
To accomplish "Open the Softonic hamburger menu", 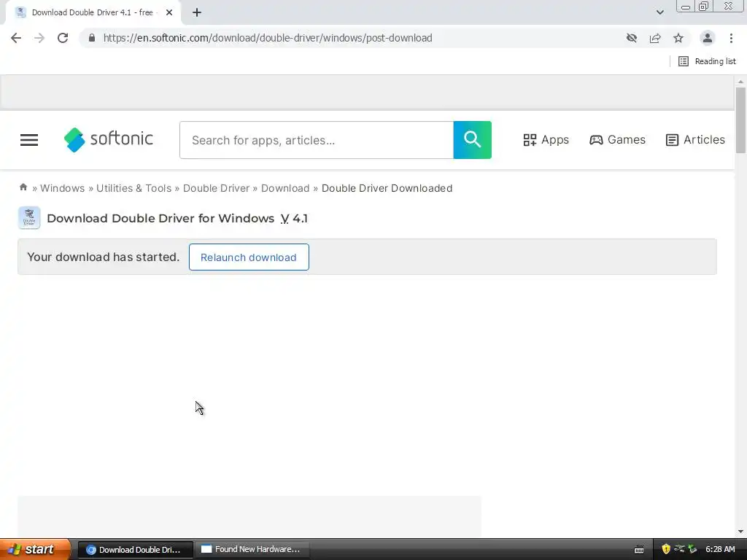I will click(29, 140).
